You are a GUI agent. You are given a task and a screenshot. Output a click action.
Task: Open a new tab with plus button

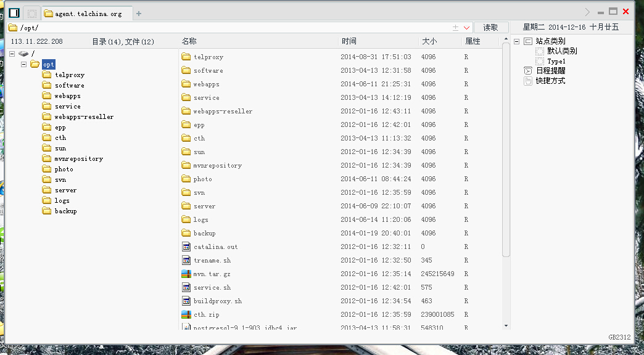pos(139,14)
